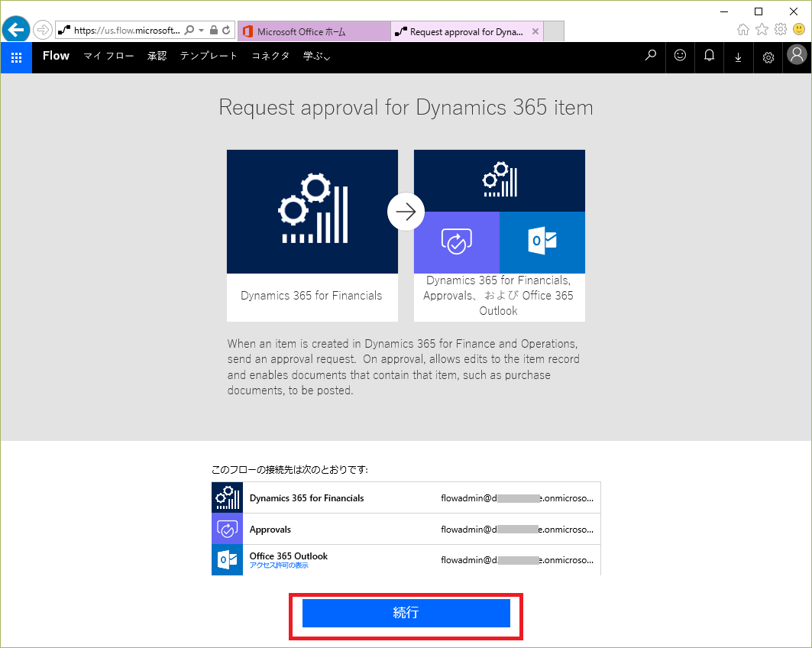
Task: Open the notifications bell icon
Action: pos(709,56)
